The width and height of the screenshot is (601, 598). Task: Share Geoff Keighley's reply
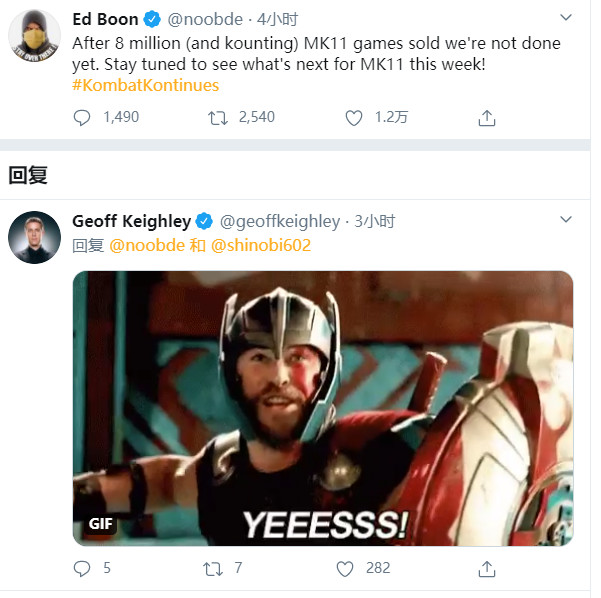(x=487, y=569)
